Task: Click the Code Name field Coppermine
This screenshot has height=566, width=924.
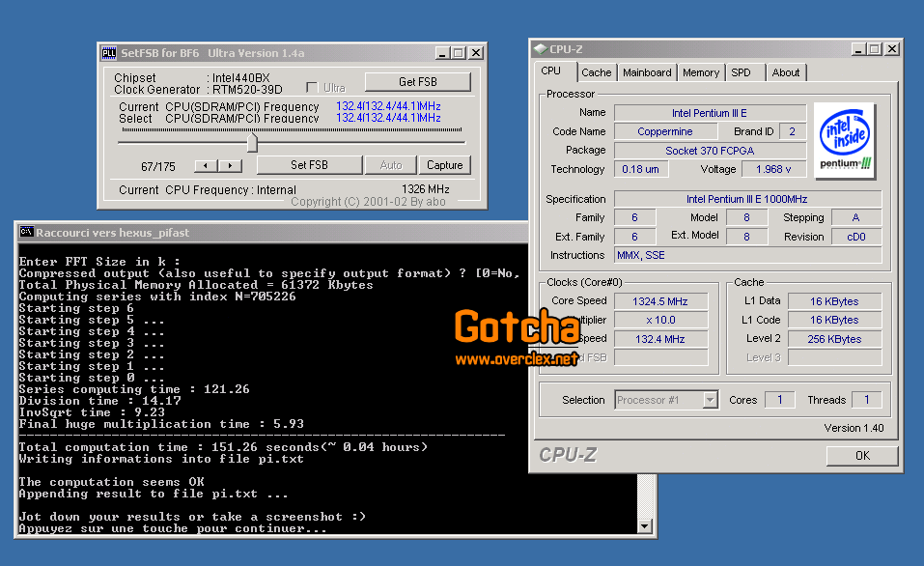Action: [664, 131]
